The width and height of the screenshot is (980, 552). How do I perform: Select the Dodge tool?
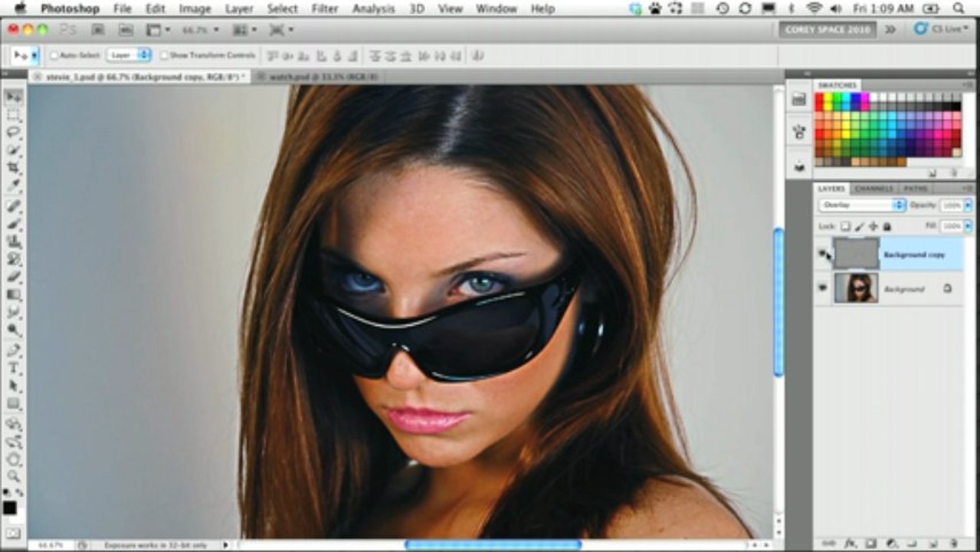point(14,330)
